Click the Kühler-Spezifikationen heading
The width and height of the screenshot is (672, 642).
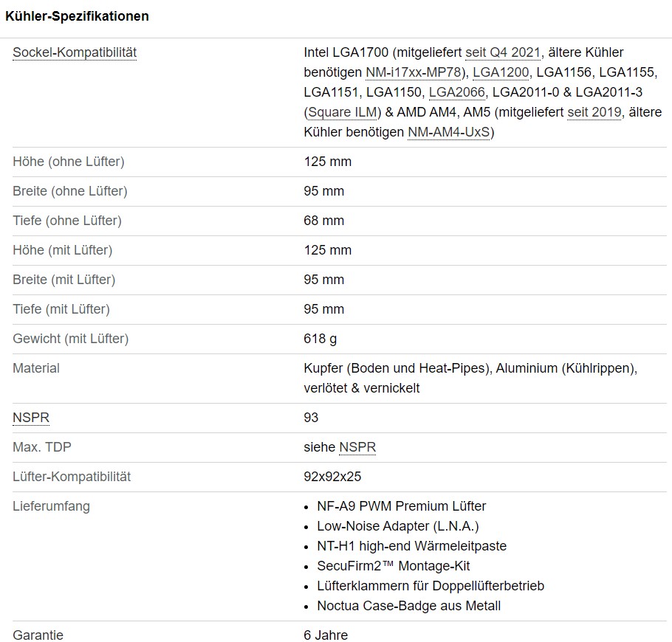[77, 16]
